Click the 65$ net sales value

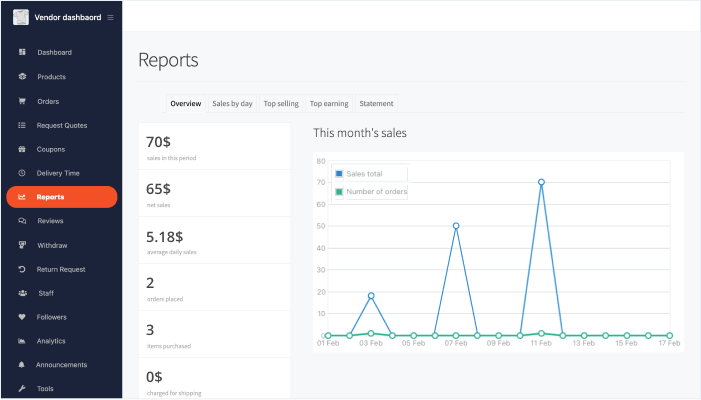[158, 189]
